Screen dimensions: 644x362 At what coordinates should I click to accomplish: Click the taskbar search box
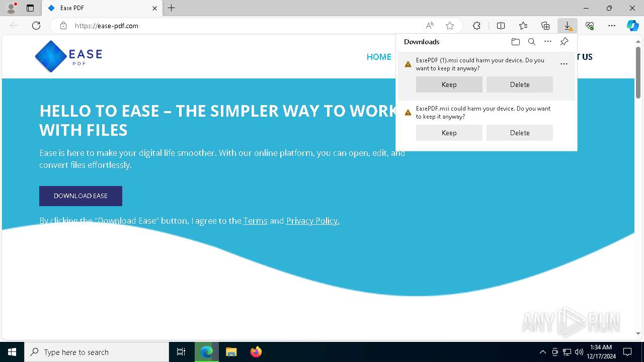click(97, 352)
